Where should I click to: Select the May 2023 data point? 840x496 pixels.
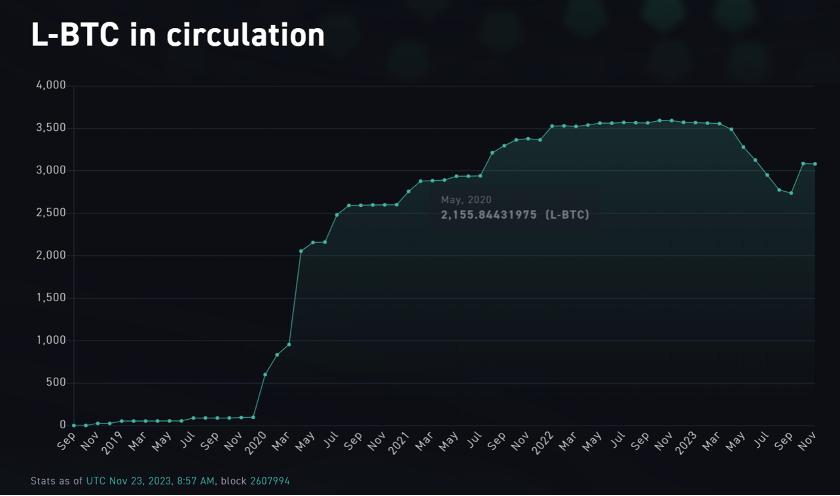tap(743, 147)
